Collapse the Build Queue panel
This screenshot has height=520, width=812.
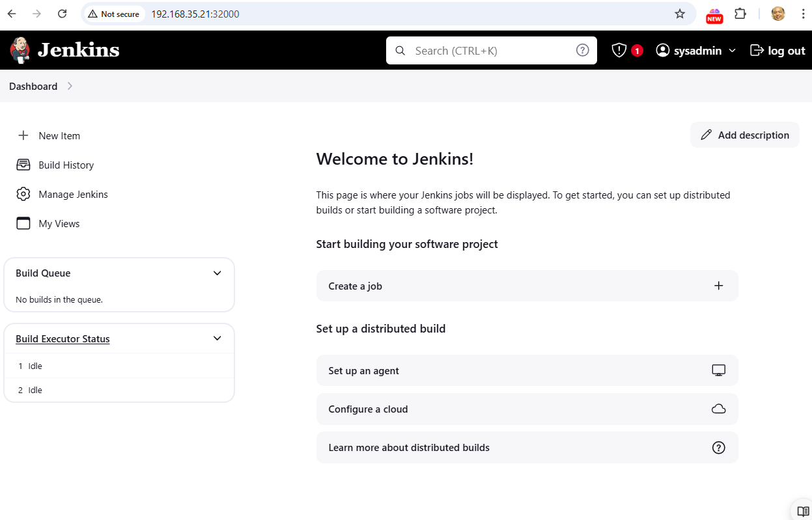click(217, 273)
